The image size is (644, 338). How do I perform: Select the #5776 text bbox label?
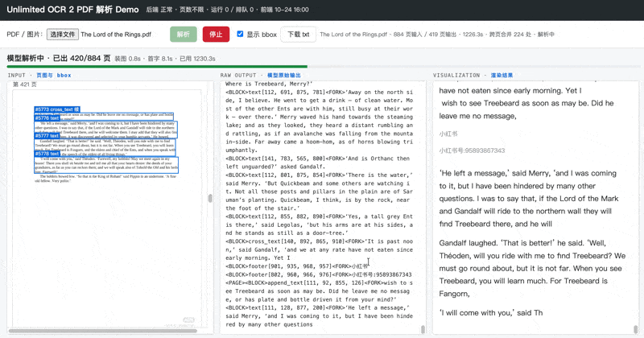click(x=47, y=117)
